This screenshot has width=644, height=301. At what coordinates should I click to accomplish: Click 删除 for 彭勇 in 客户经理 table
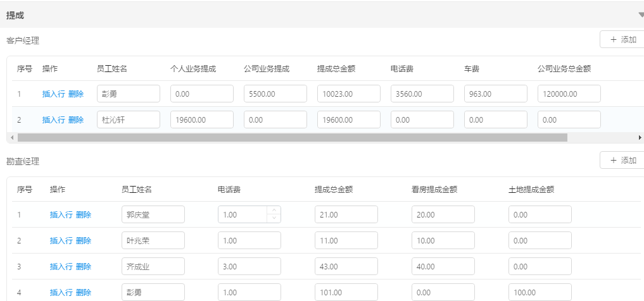click(76, 94)
